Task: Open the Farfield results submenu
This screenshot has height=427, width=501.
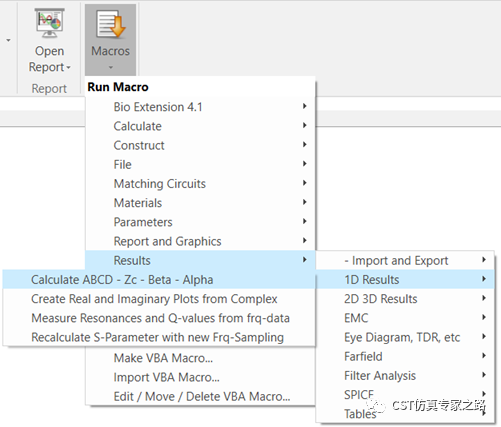Action: coord(405,357)
